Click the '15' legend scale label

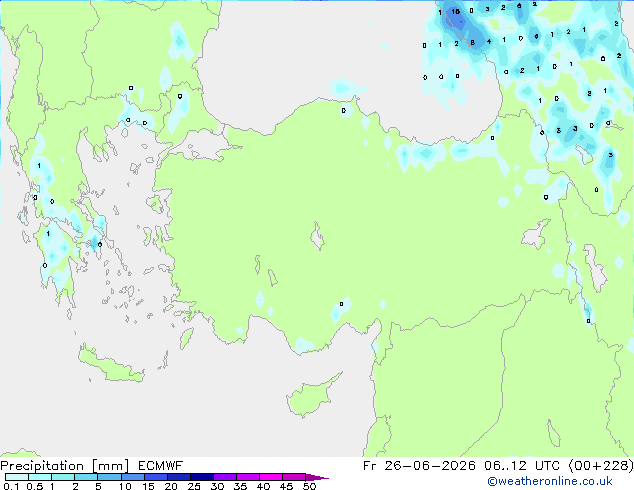click(148, 486)
